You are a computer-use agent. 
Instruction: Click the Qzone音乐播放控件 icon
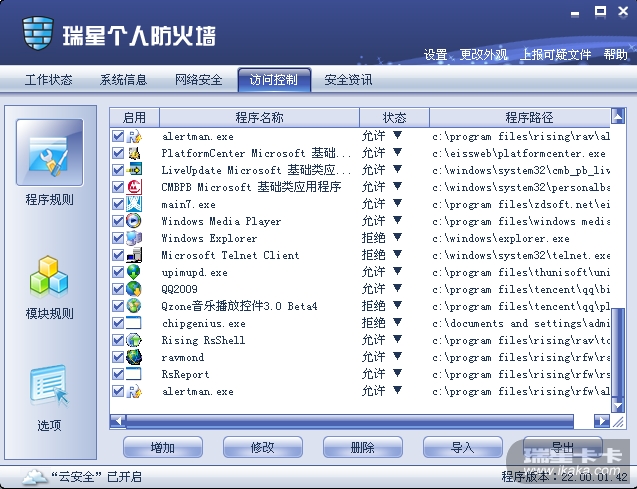tap(134, 306)
